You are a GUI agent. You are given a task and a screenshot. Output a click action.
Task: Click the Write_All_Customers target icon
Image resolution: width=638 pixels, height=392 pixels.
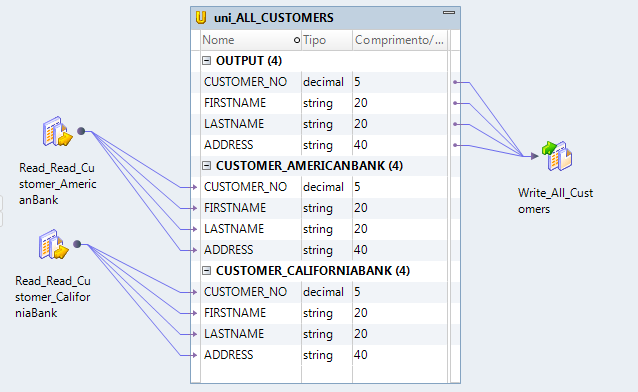point(557,155)
